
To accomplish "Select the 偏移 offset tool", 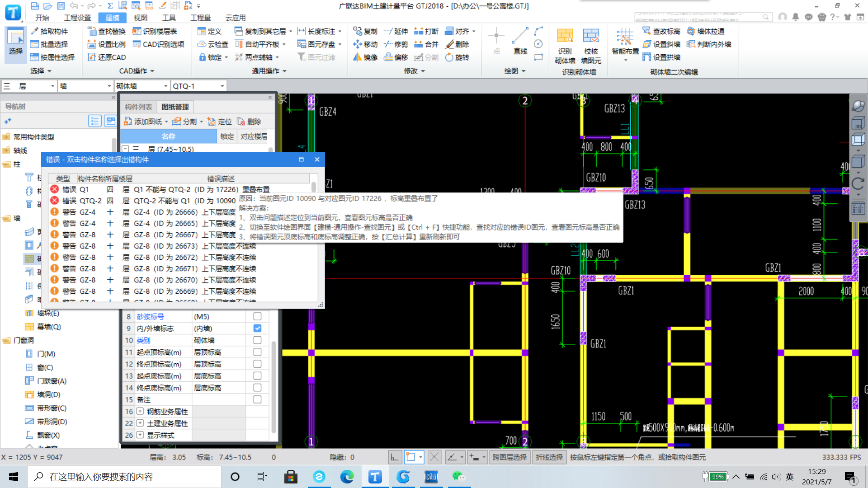I will 396,57.
